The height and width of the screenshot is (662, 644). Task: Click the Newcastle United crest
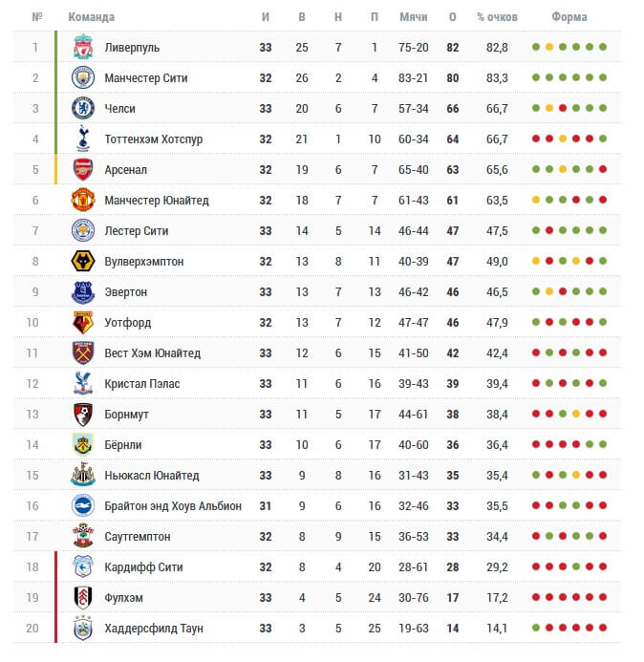pos(83,476)
